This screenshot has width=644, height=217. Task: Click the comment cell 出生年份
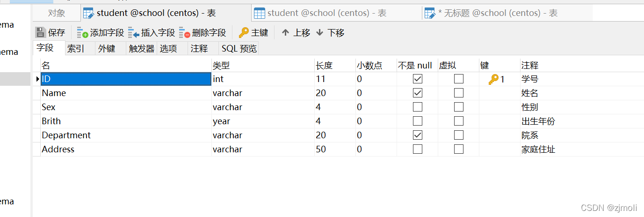pos(582,121)
